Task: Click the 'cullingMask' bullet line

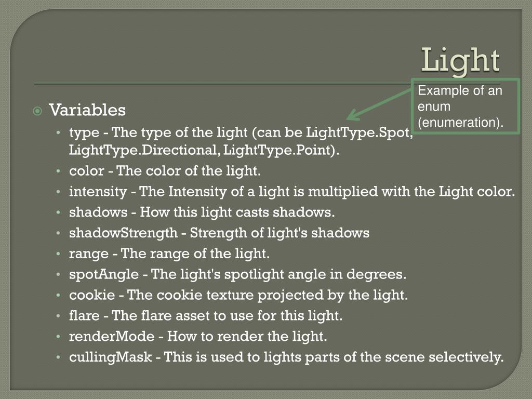Action: click(x=286, y=357)
